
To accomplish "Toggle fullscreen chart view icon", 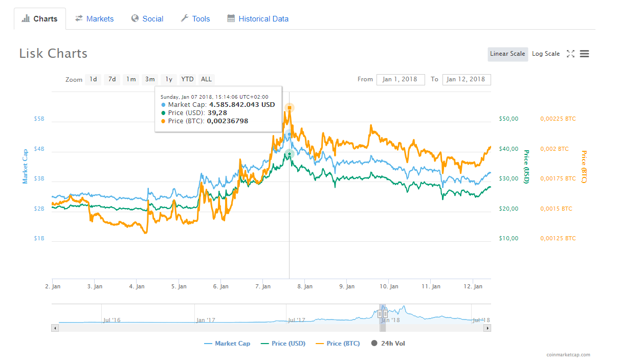I will tap(571, 54).
